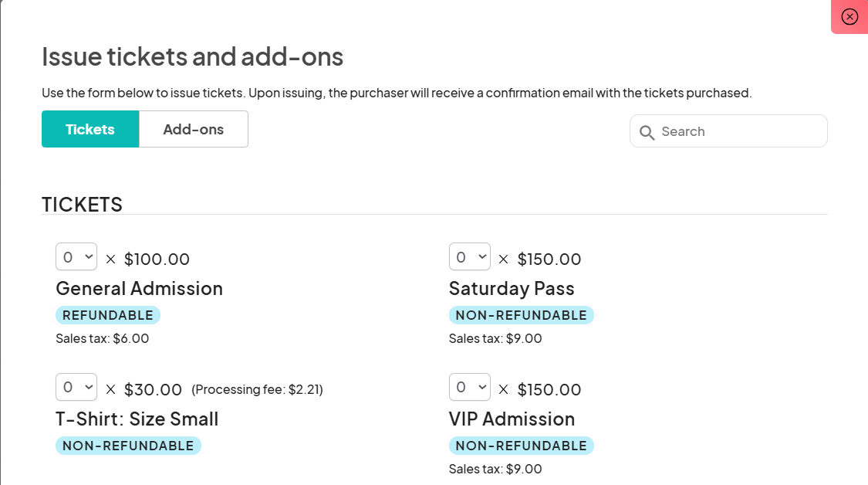Open the Saturday Pass quantity dropdown
The height and width of the screenshot is (485, 868).
tap(469, 256)
